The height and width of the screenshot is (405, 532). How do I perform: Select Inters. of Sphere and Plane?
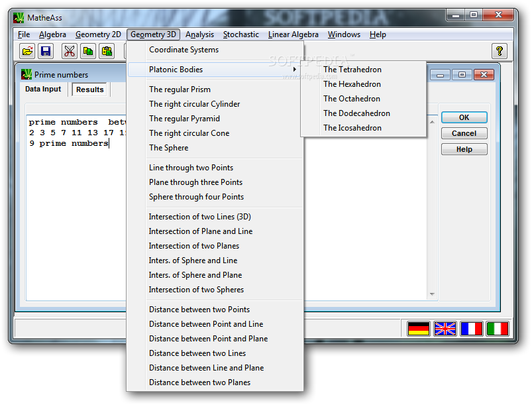click(215, 275)
